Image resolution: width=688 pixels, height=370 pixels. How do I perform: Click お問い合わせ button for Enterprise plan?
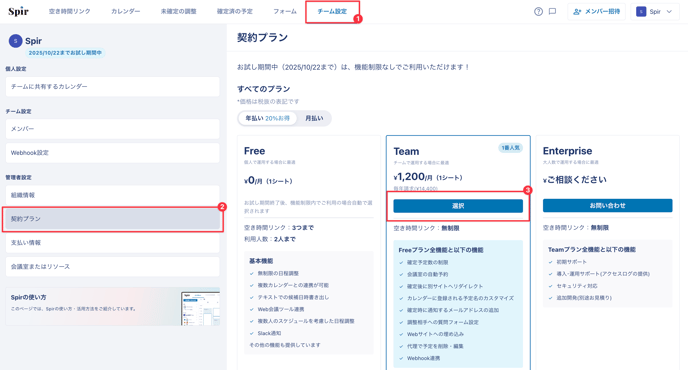[607, 205]
